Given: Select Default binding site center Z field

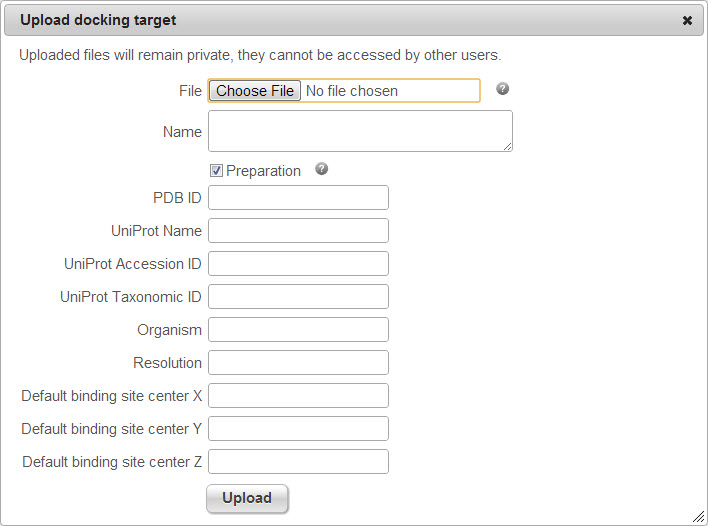Looking at the screenshot, I should click(298, 462).
